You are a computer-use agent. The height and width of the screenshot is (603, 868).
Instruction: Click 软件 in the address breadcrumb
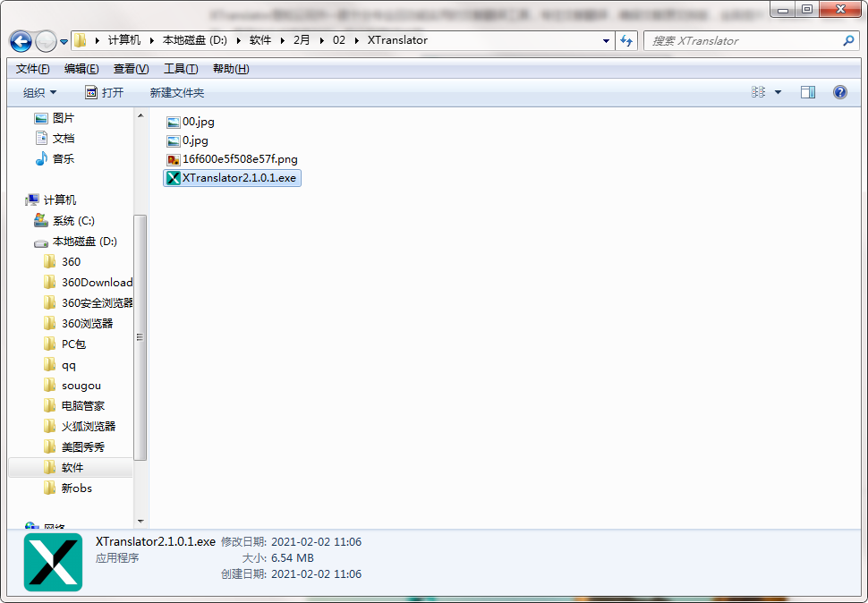(x=260, y=40)
